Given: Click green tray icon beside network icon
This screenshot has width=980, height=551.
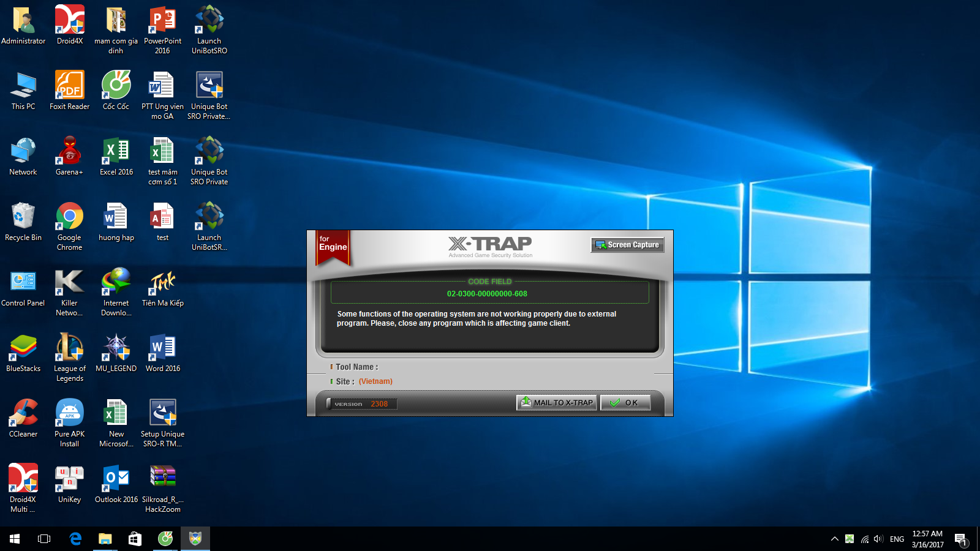Looking at the screenshot, I should click(850, 539).
